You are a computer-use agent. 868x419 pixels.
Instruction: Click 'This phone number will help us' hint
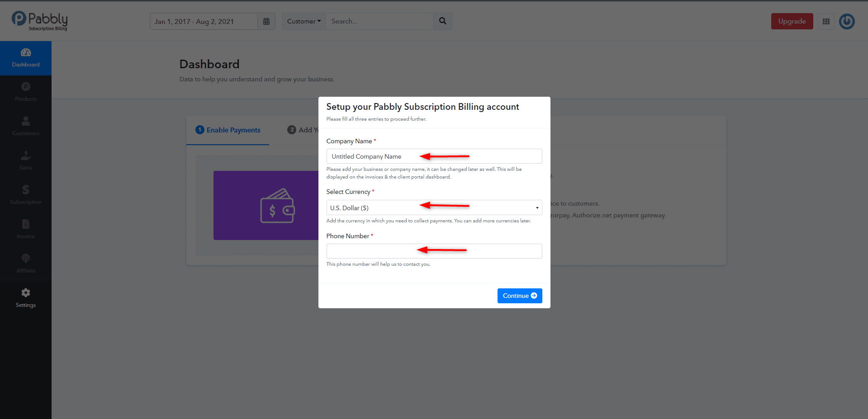click(x=378, y=264)
